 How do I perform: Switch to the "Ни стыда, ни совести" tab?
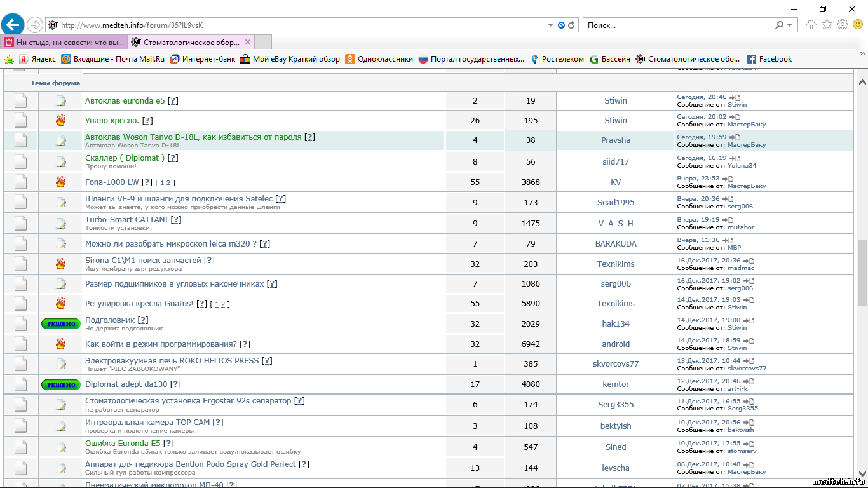click(x=65, y=43)
